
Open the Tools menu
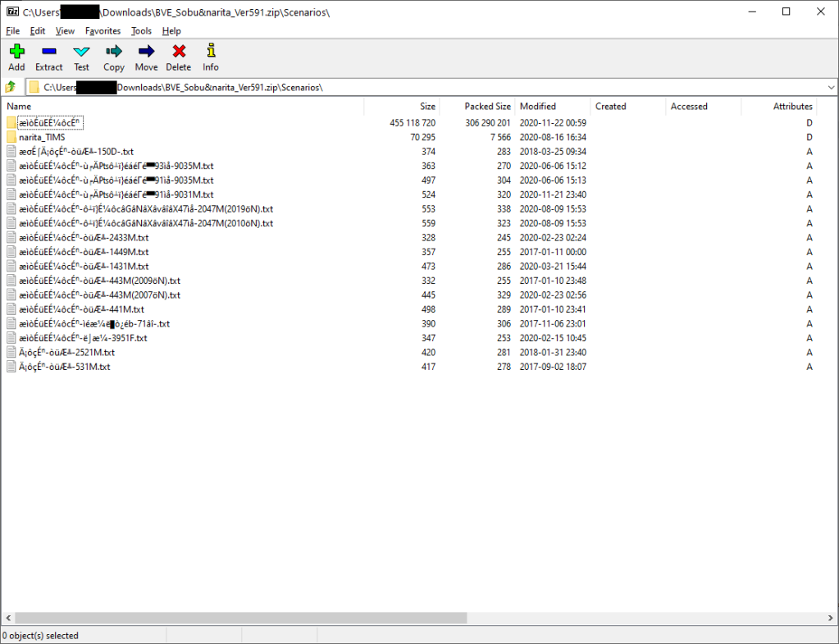tap(141, 31)
